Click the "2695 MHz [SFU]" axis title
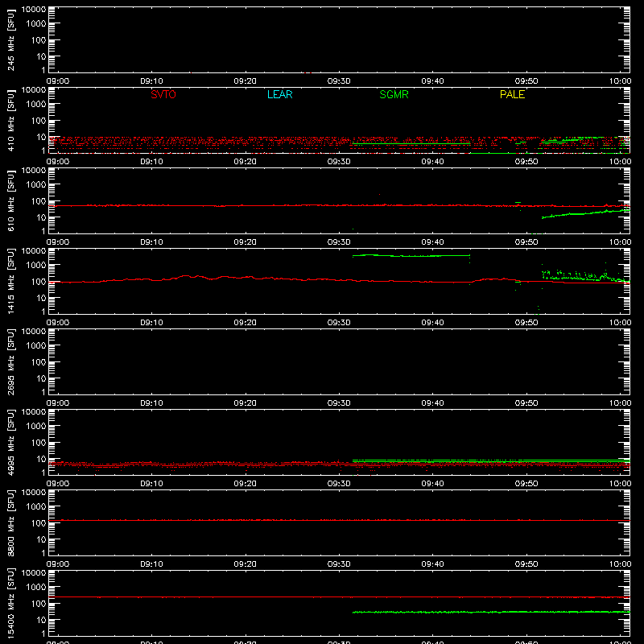Viewport: 644px width, 644px height. click(x=10, y=361)
